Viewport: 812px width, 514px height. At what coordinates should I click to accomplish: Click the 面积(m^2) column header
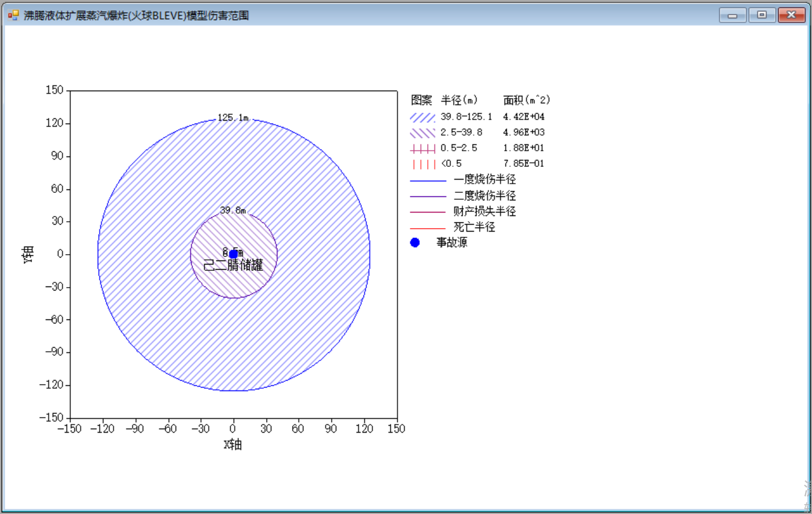(x=526, y=100)
